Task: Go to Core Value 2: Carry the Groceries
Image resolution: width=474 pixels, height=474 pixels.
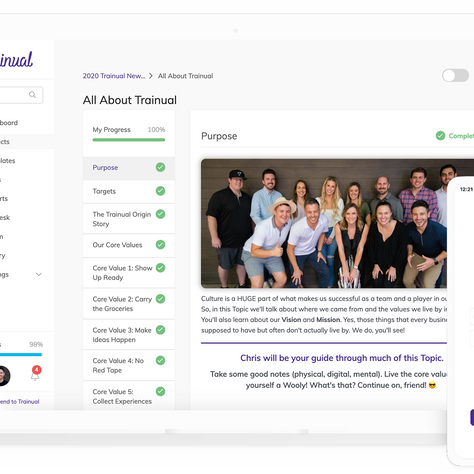Action: point(129,304)
